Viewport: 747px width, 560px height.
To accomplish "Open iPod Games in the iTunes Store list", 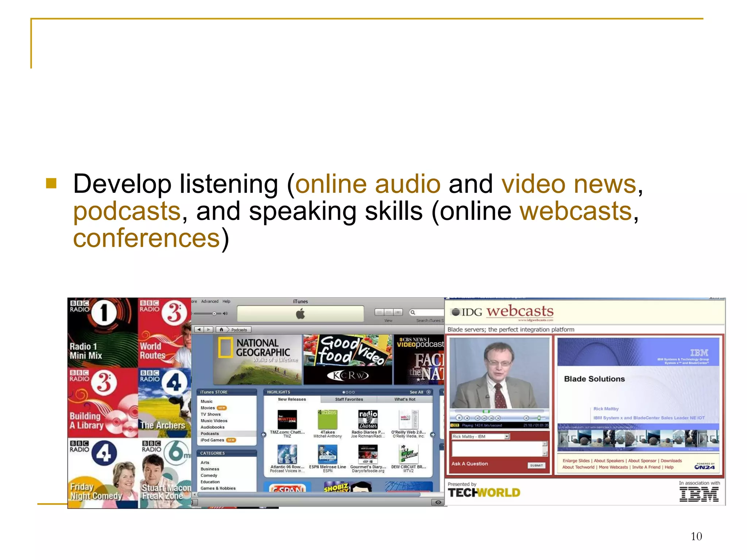I will (212, 440).
